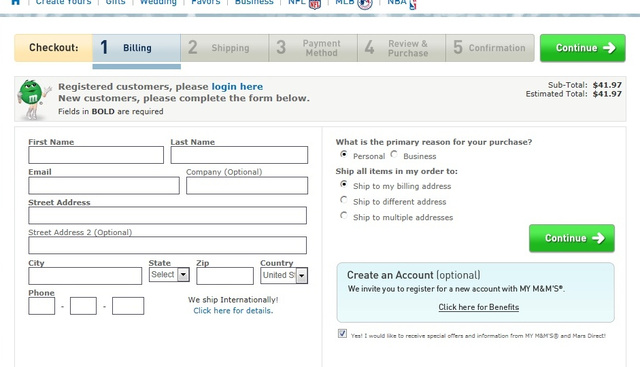Choose Ship to my billing address

click(x=344, y=185)
